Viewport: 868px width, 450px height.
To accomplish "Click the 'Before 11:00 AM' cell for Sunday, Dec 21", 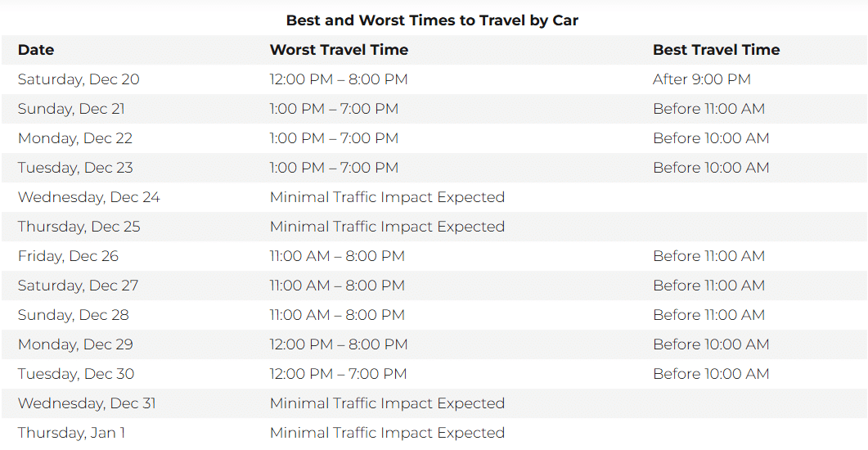I will tap(708, 109).
